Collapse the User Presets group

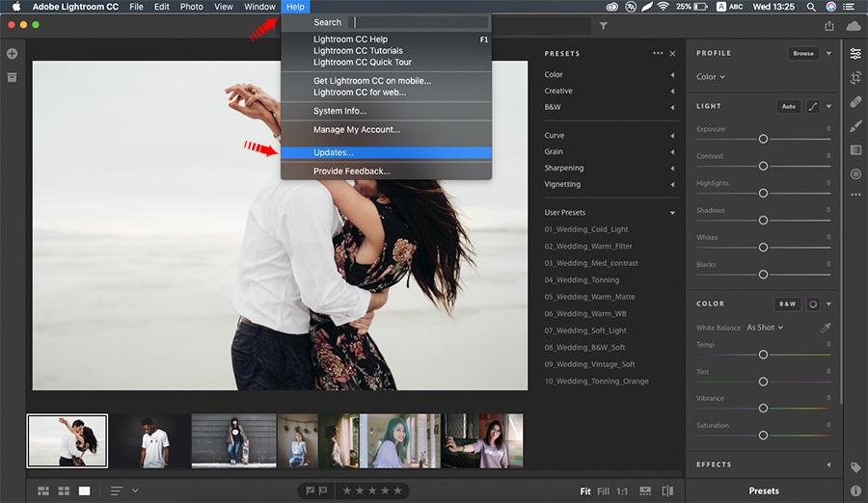click(x=672, y=213)
